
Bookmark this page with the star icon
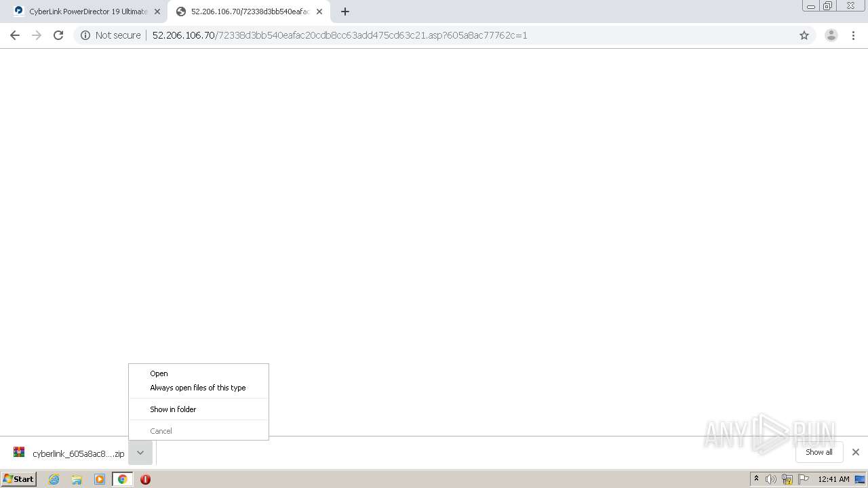coord(804,35)
